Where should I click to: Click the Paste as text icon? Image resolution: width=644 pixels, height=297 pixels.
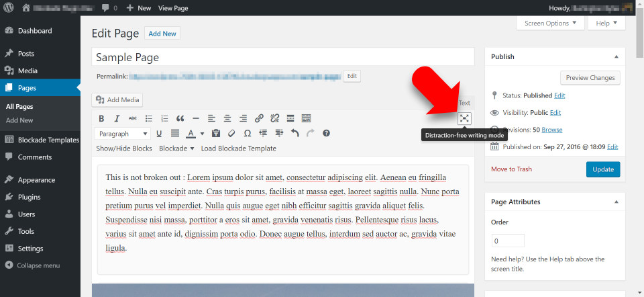pos(215,133)
